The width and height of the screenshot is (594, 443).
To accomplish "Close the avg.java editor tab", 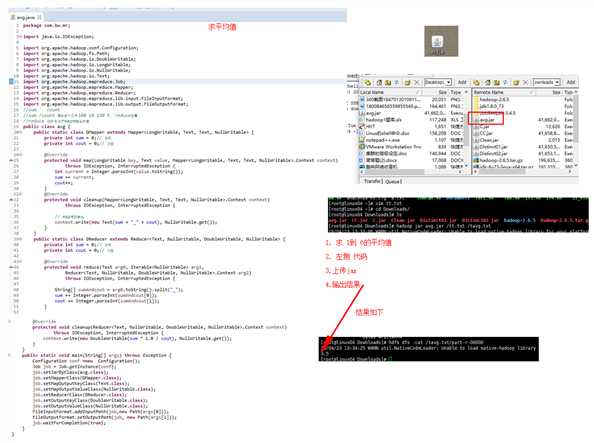I will pyautogui.click(x=39, y=17).
